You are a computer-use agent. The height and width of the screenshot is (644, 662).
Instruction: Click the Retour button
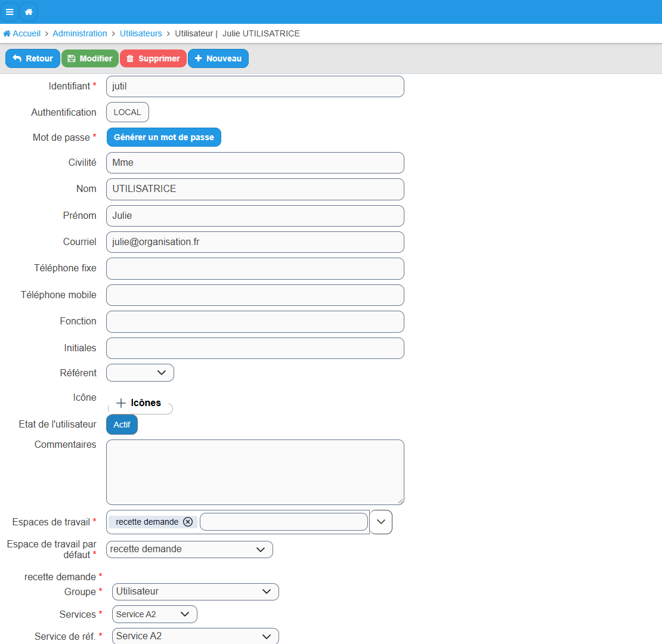(x=33, y=58)
